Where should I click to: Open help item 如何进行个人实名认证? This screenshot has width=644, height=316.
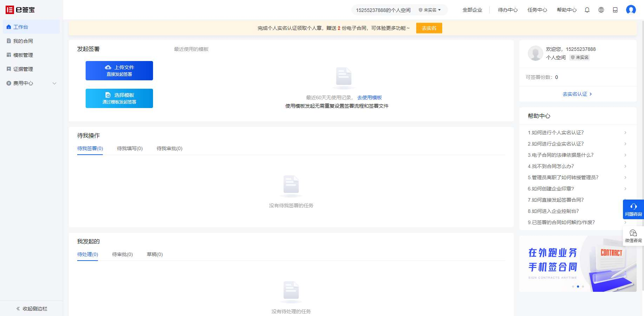556,133
